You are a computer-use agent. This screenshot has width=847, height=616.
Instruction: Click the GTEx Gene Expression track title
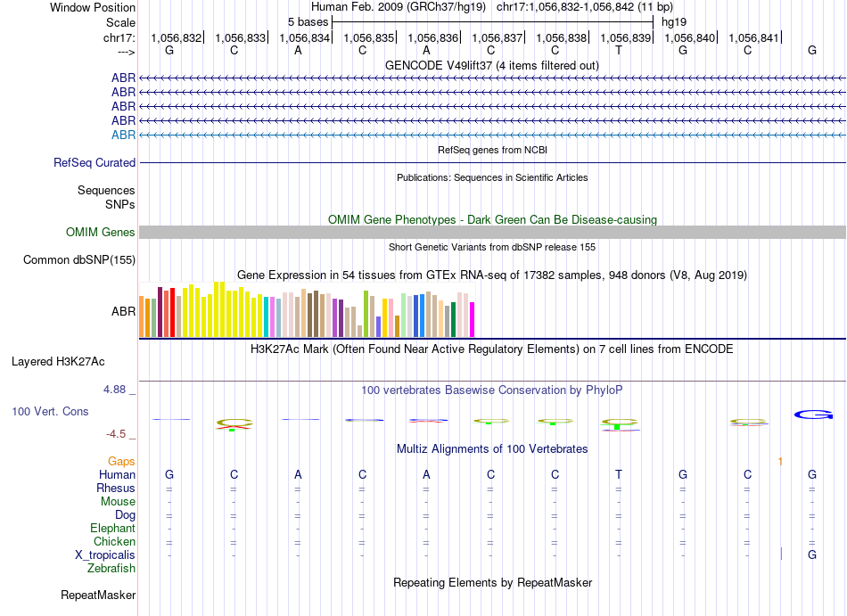(x=492, y=275)
